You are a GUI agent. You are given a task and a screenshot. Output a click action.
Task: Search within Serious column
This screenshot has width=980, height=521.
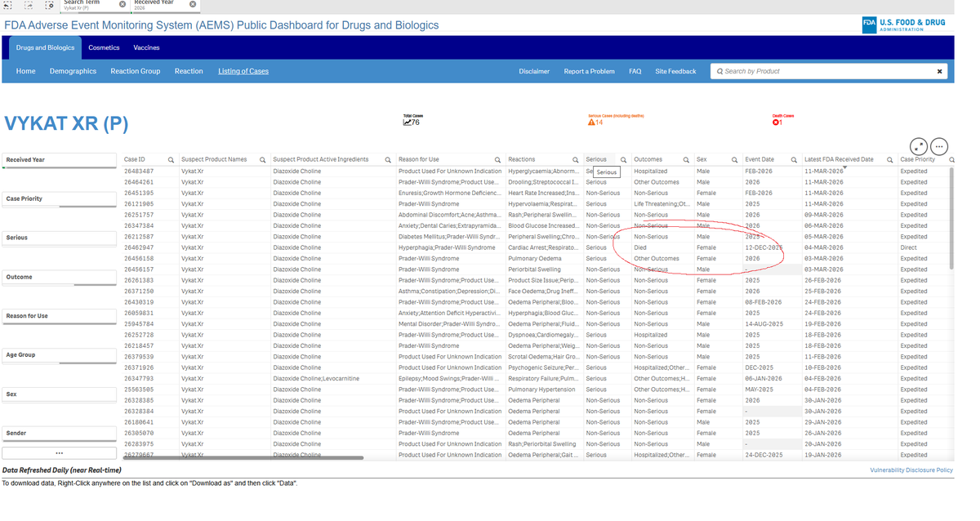(x=623, y=160)
